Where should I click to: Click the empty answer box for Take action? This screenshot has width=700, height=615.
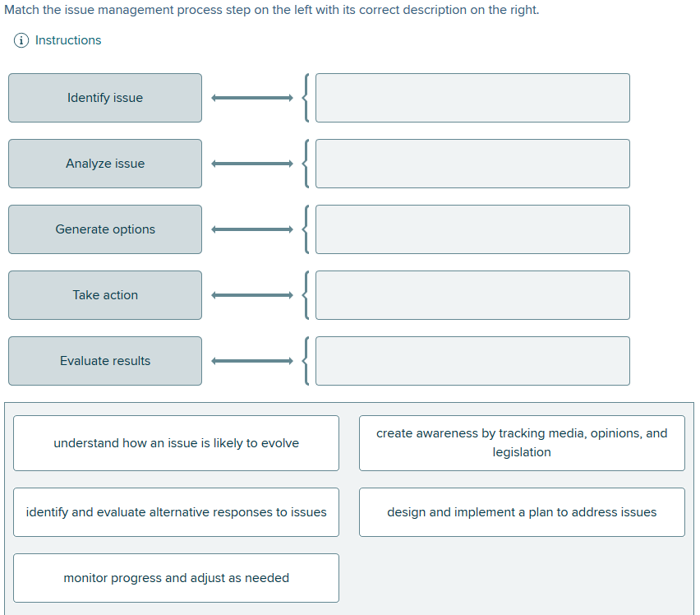472,294
